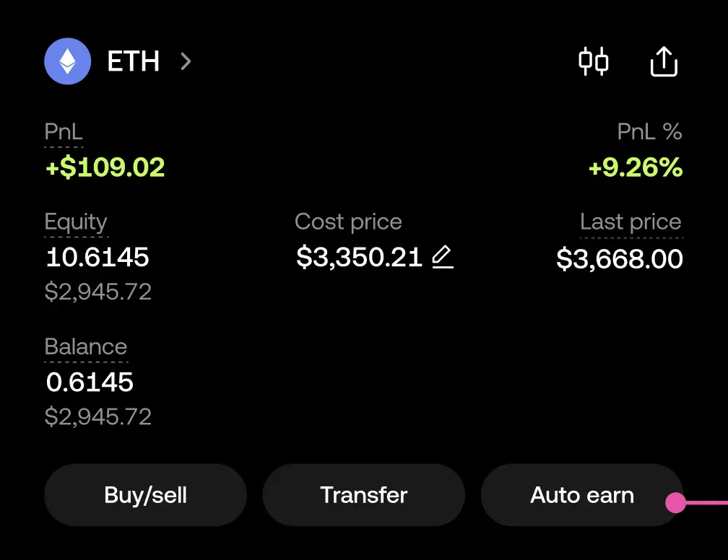Click the underlined Last price label
Viewport: 728px width, 560px height.
(630, 222)
